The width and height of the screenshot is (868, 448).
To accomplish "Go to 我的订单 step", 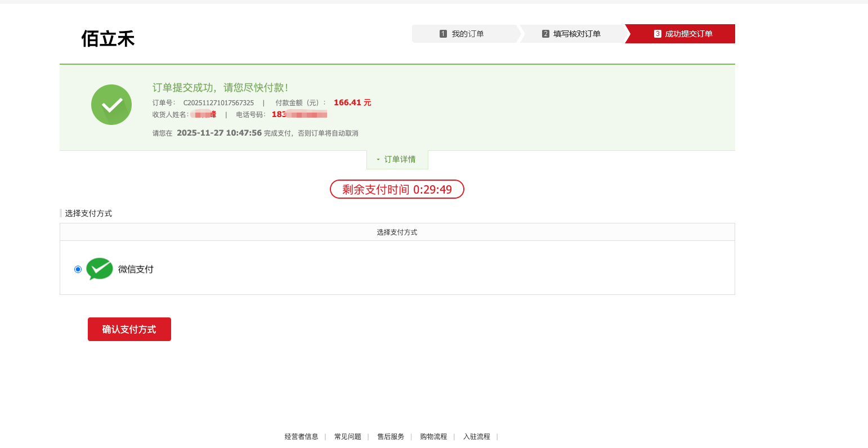I will point(468,34).
